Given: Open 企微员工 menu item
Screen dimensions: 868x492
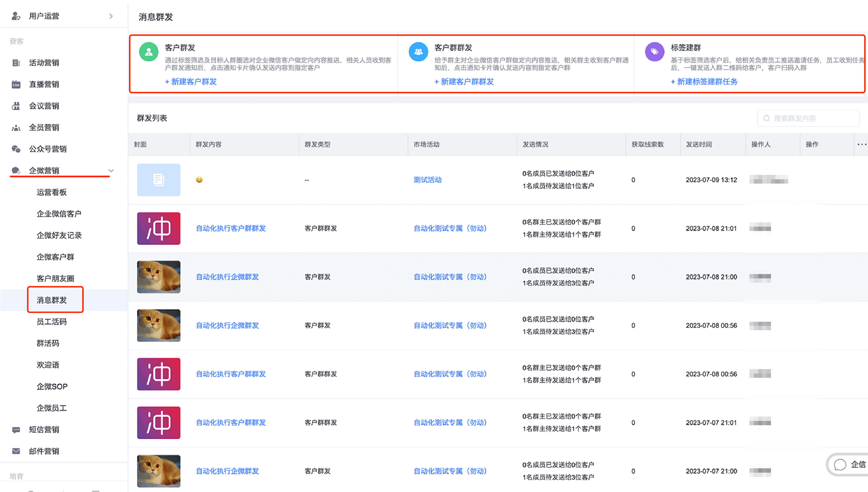Looking at the screenshot, I should click(x=52, y=408).
